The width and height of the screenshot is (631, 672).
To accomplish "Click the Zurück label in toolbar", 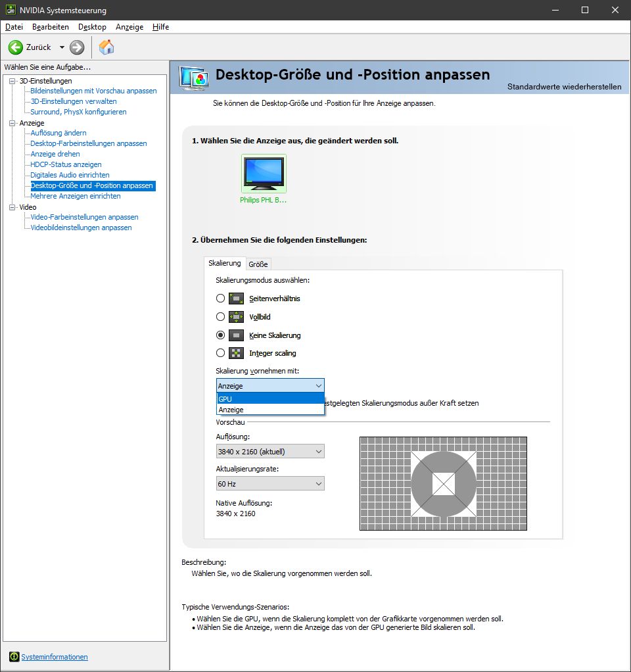I will point(39,47).
